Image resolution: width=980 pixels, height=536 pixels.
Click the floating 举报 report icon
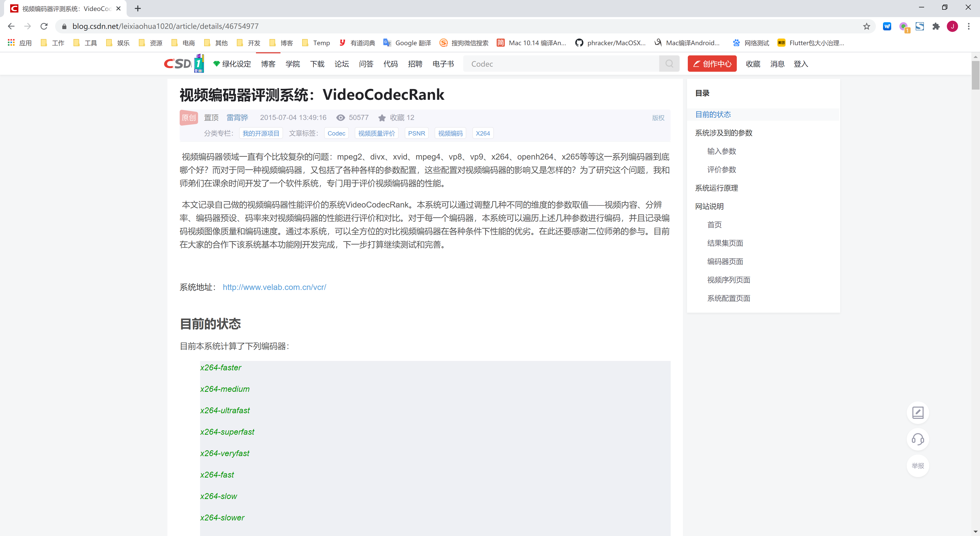(x=918, y=466)
